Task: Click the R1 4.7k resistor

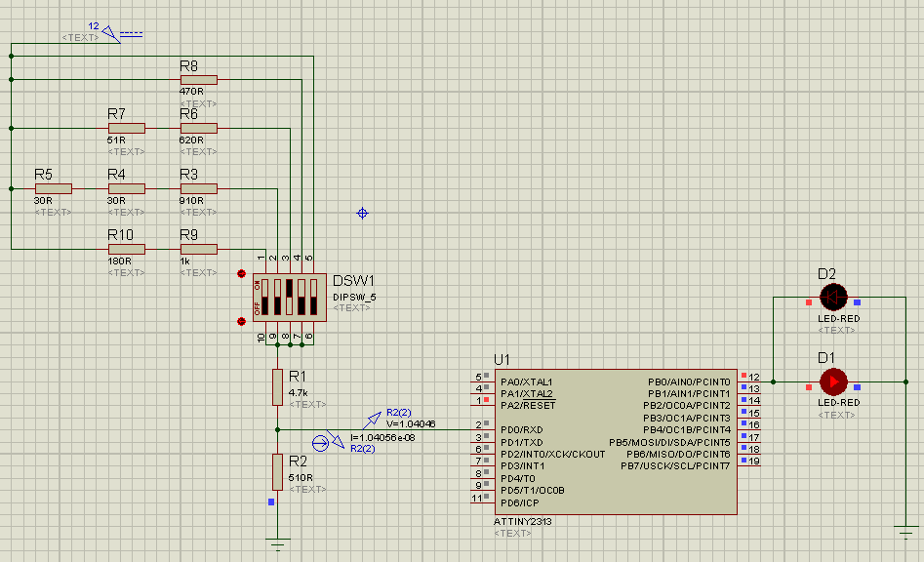Action: point(278,387)
